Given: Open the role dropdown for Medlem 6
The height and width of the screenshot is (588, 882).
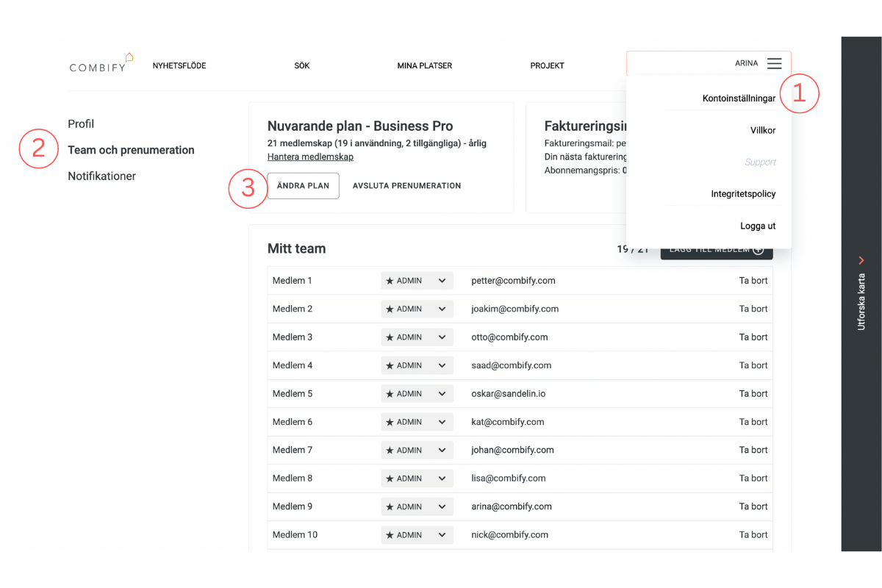Looking at the screenshot, I should click(x=442, y=423).
